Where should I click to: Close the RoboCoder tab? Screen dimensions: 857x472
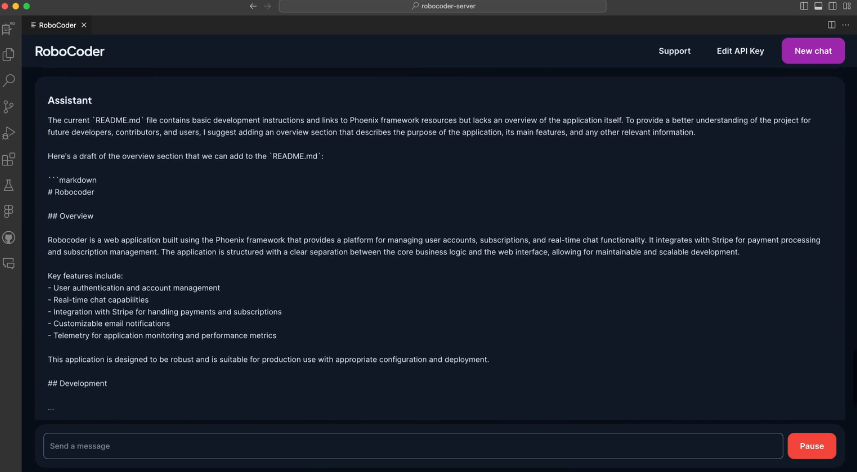coord(84,25)
